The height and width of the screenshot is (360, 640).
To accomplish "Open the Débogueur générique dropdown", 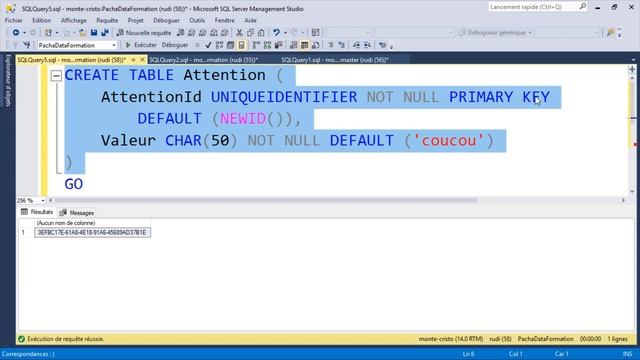I will pyautogui.click(x=530, y=33).
